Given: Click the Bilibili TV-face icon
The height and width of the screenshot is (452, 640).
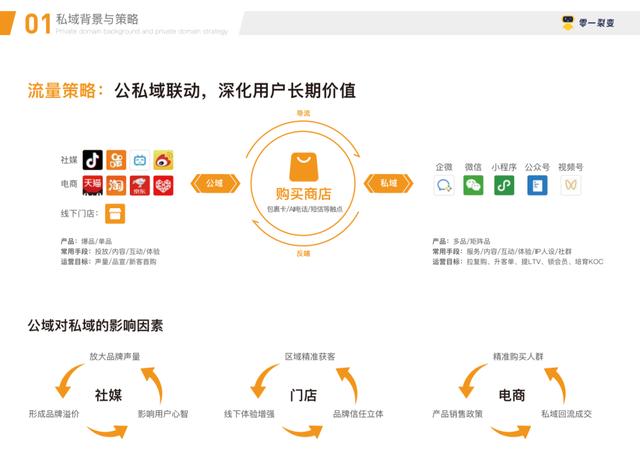Looking at the screenshot, I should (140, 160).
